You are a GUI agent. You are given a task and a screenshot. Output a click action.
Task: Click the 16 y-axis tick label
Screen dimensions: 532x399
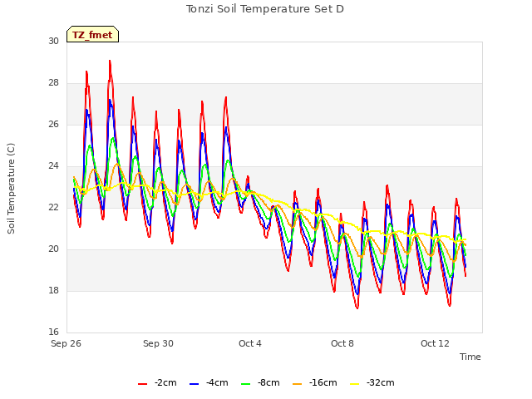(53, 332)
